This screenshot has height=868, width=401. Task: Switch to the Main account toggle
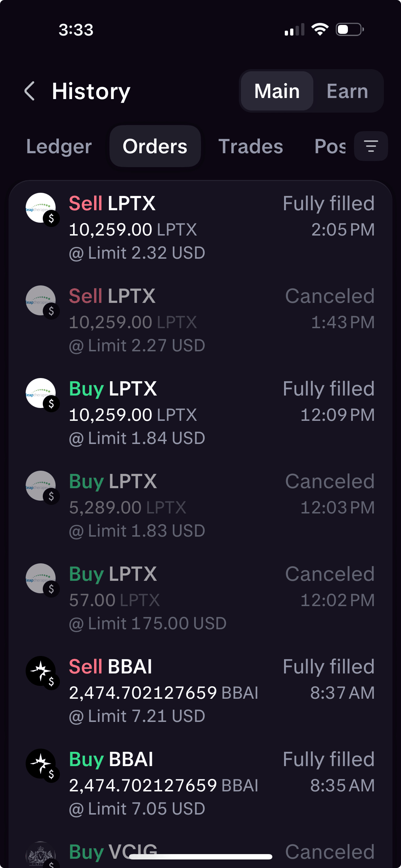pyautogui.click(x=277, y=91)
